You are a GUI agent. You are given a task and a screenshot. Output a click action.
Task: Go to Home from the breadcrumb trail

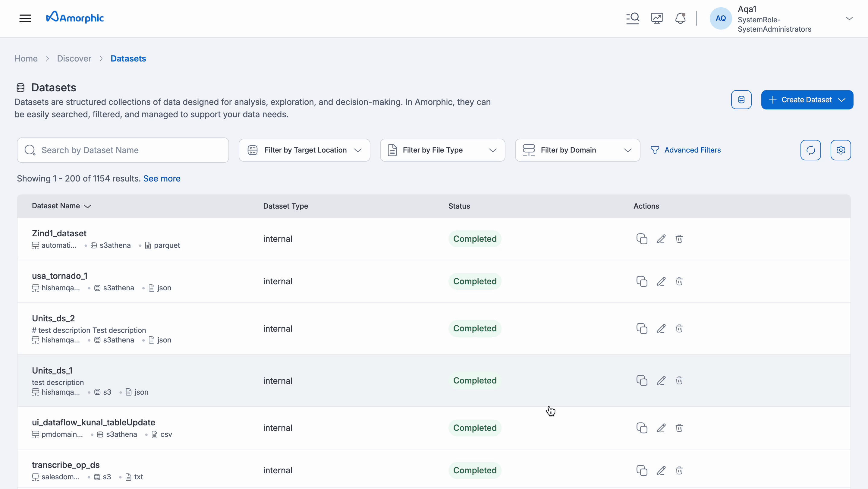[x=26, y=58]
